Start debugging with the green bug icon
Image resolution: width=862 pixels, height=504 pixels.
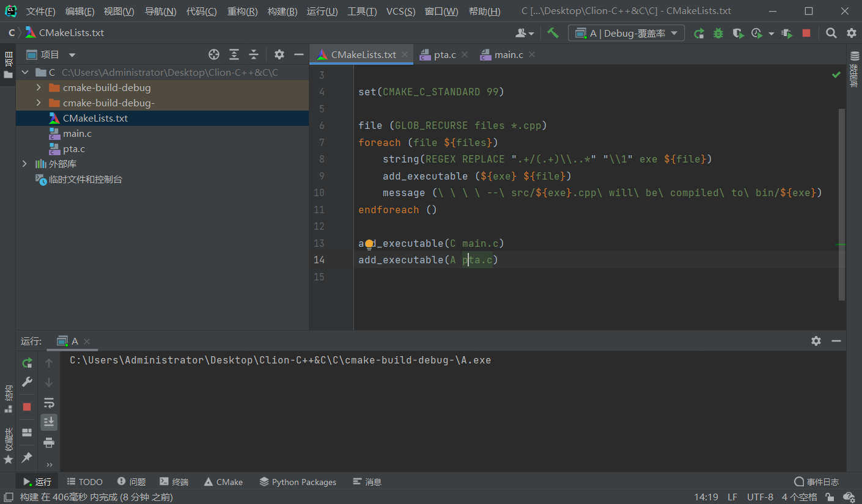tap(718, 34)
